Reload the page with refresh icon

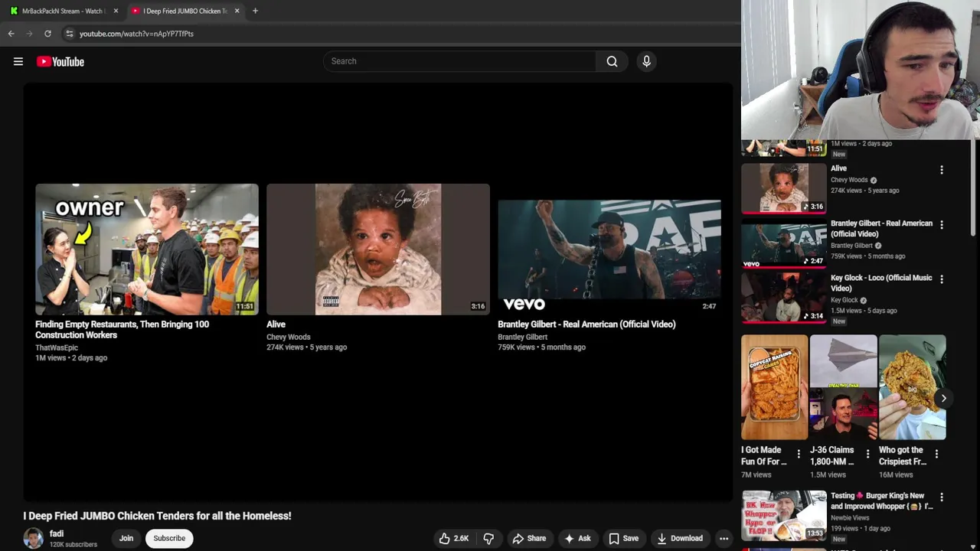(47, 34)
